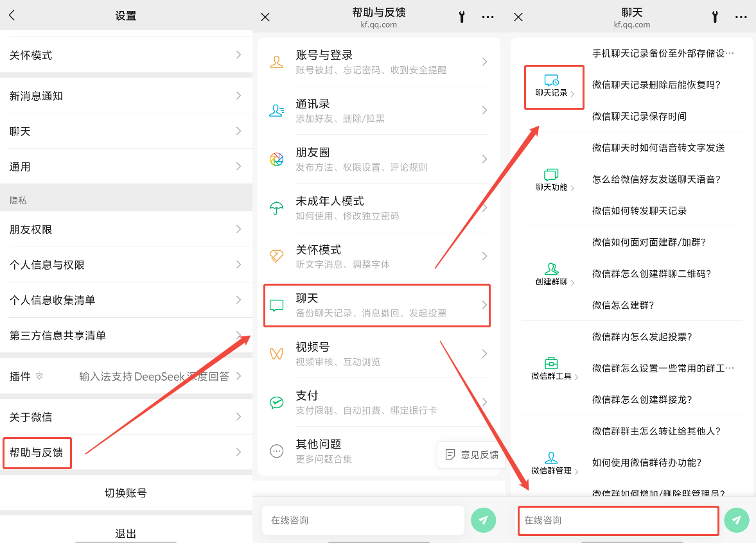Open 第三方信息共享清单 row

coord(126,335)
